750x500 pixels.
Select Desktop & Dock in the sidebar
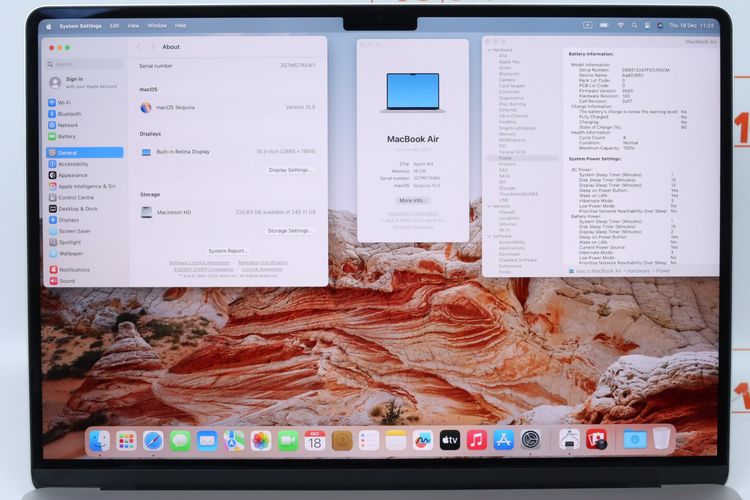coord(85,209)
